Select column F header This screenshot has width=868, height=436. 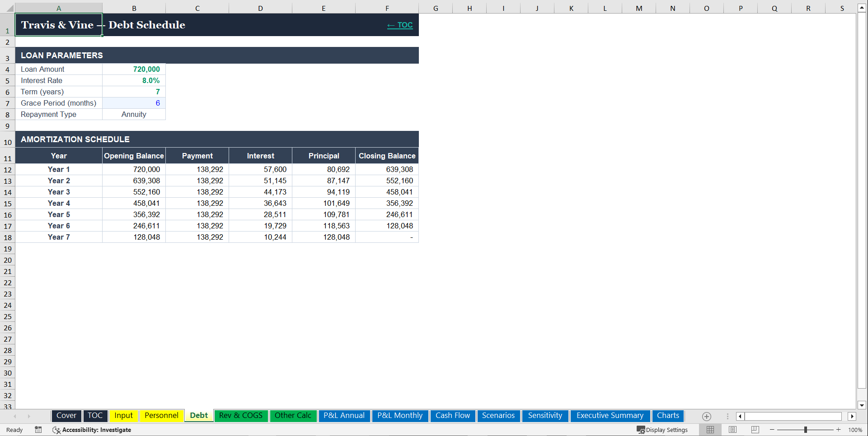[387, 8]
